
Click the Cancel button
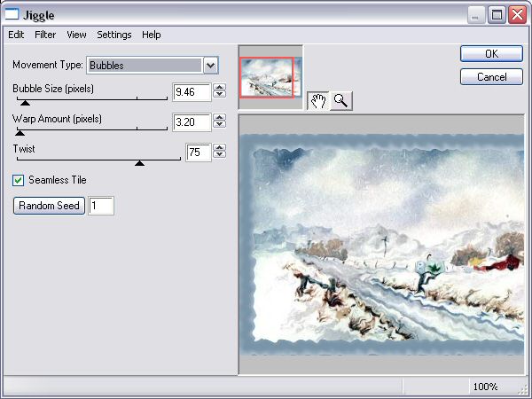(x=491, y=76)
